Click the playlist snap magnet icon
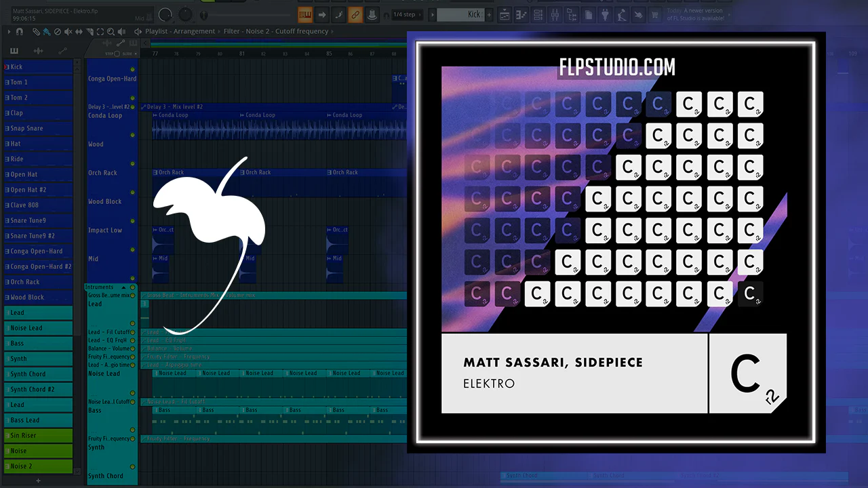Viewport: 868px width, 488px height. click(x=19, y=31)
